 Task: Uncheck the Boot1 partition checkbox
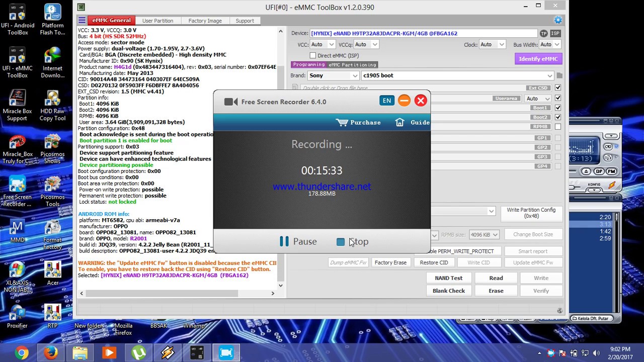pyautogui.click(x=557, y=108)
